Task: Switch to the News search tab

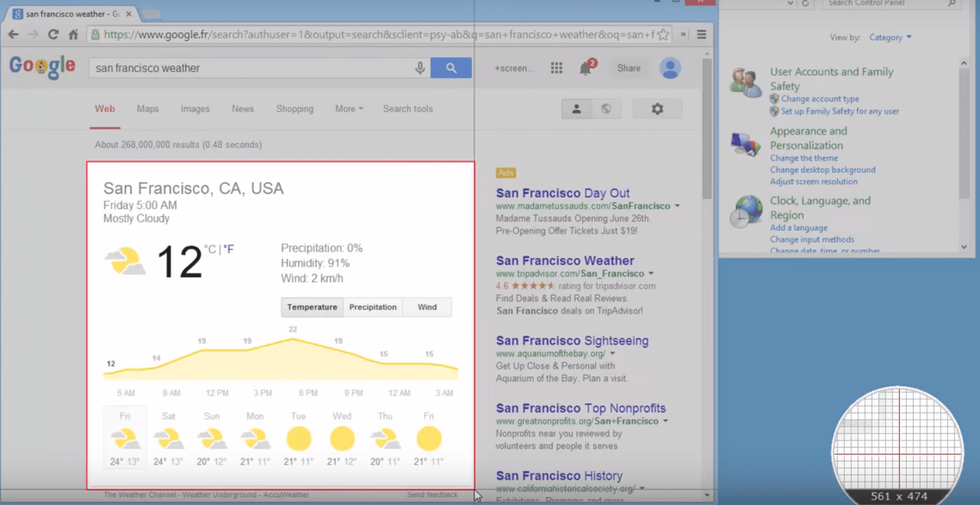Action: (x=243, y=109)
